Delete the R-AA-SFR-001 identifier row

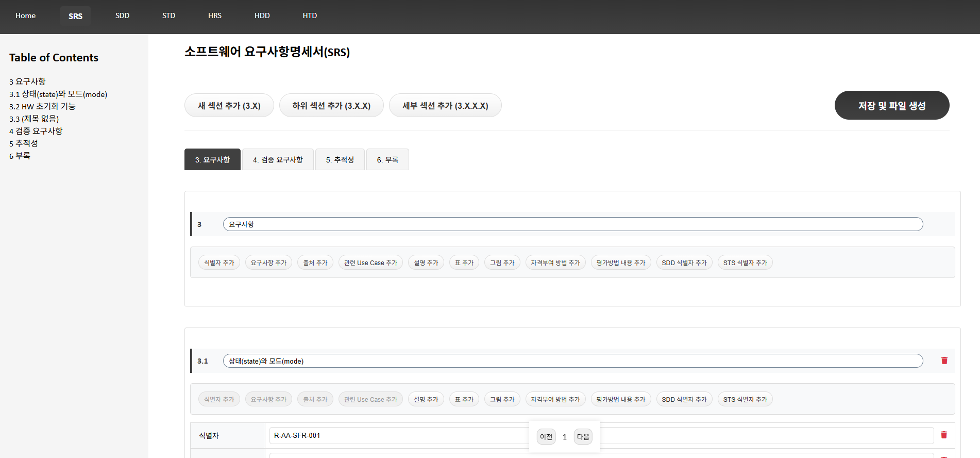(x=944, y=435)
